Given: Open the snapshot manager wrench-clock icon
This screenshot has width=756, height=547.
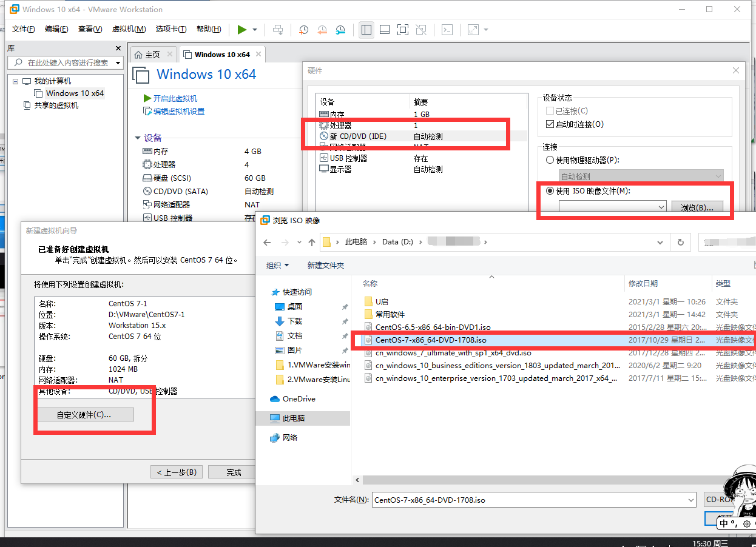Looking at the screenshot, I should [340, 29].
